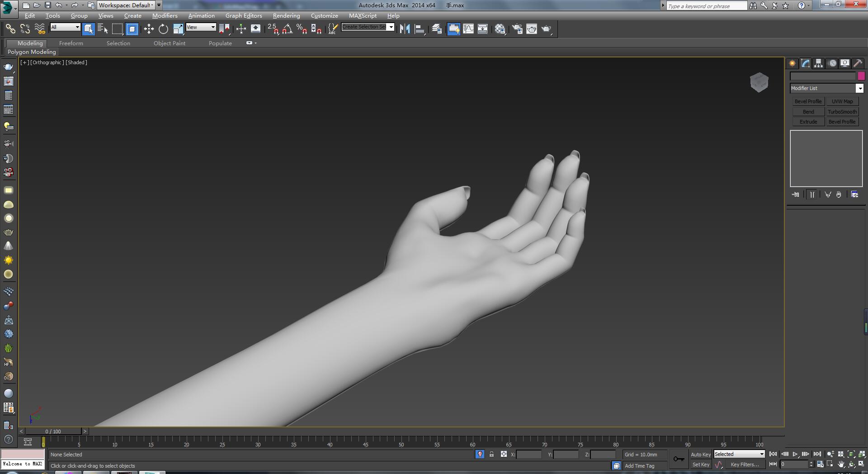Viewport: 868px width, 474px height.
Task: Activate the Select and Rotate tool
Action: (x=163, y=29)
